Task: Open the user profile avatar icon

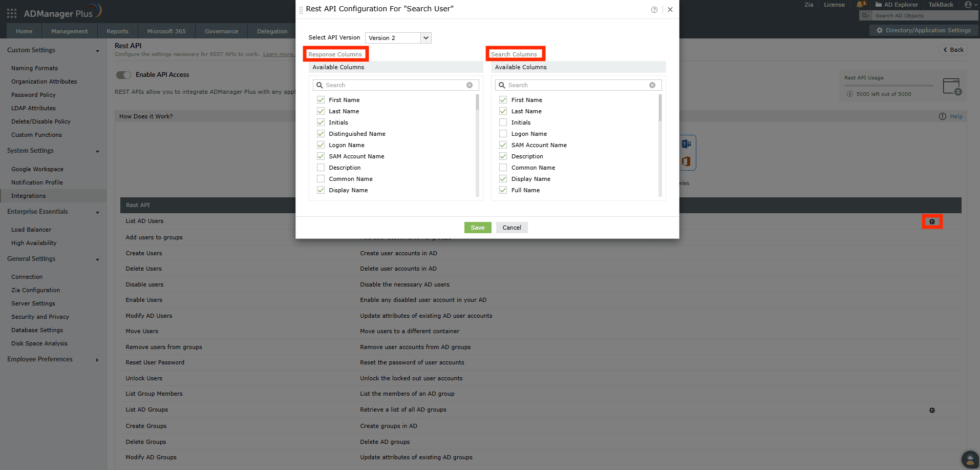Action: pyautogui.click(x=969, y=5)
